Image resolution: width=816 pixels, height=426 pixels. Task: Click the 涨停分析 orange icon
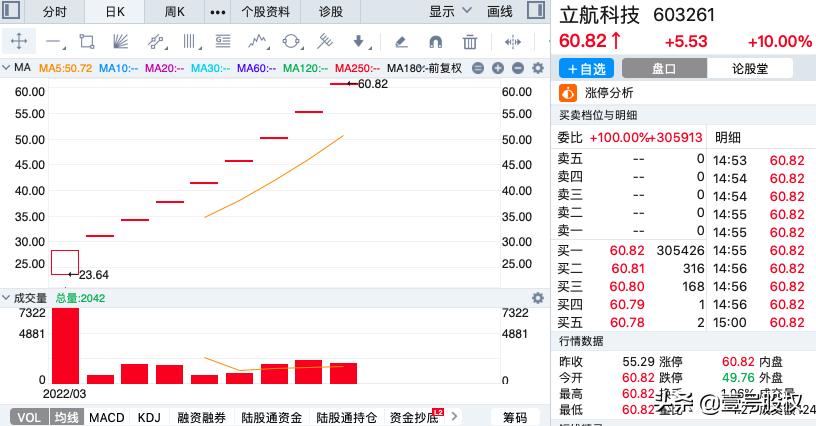coord(568,93)
